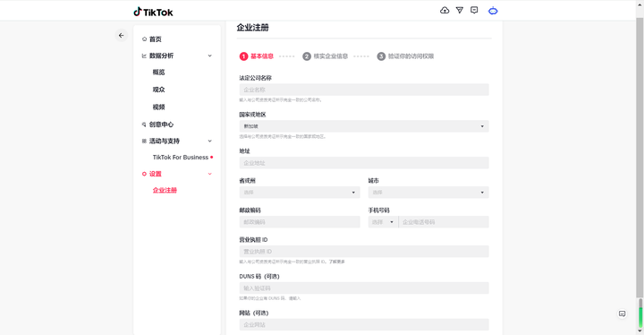Click the lightbulb icon beside 创意中心
Screen dimensions: 644x335
click(144, 125)
